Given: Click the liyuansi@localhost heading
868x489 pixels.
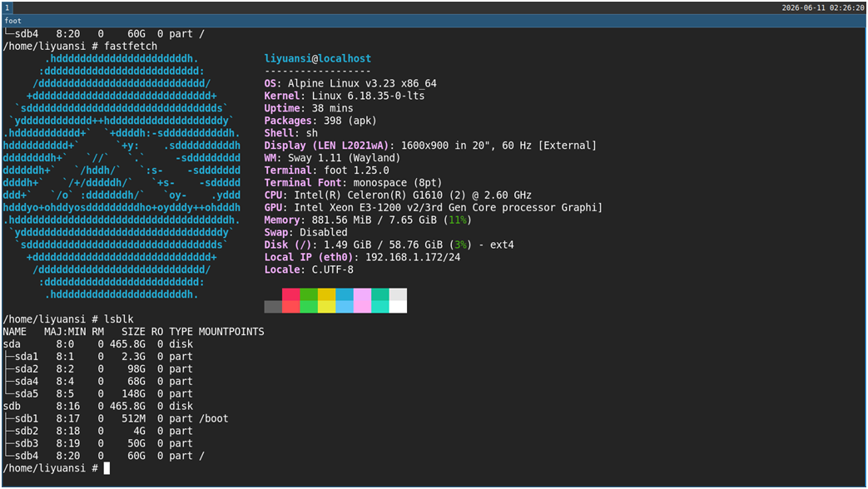Looking at the screenshot, I should (318, 59).
